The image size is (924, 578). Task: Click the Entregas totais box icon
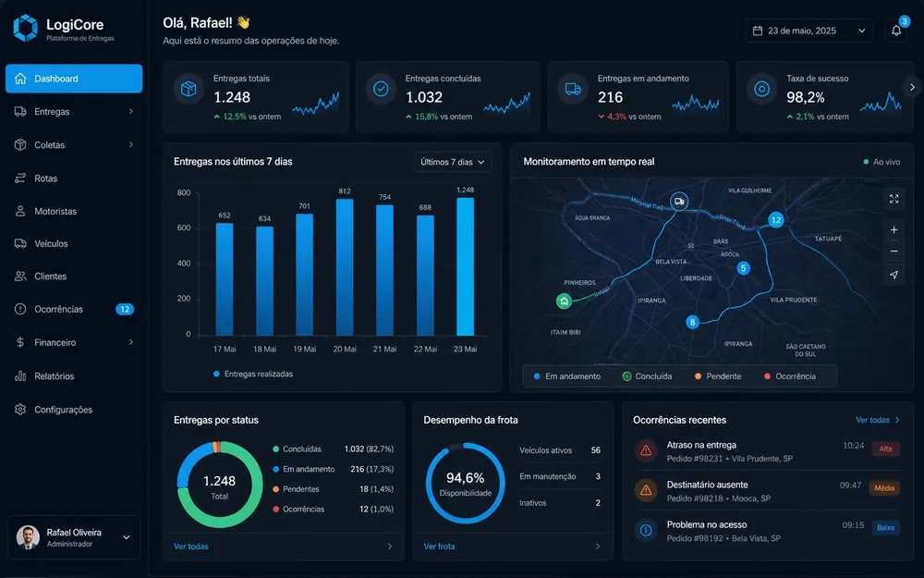click(x=188, y=89)
